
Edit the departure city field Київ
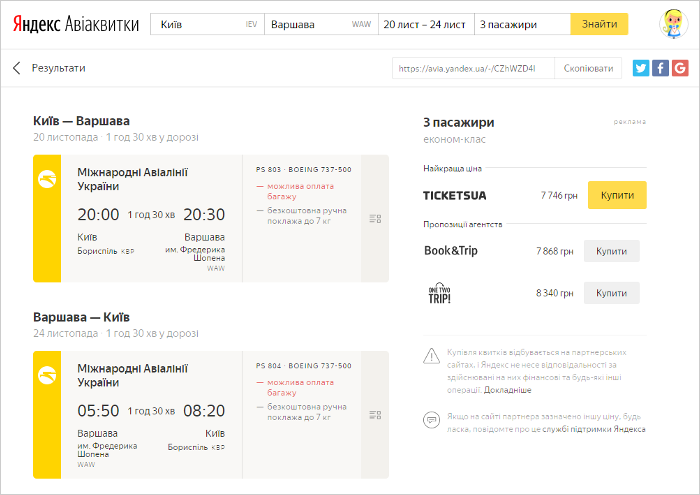tap(207, 24)
